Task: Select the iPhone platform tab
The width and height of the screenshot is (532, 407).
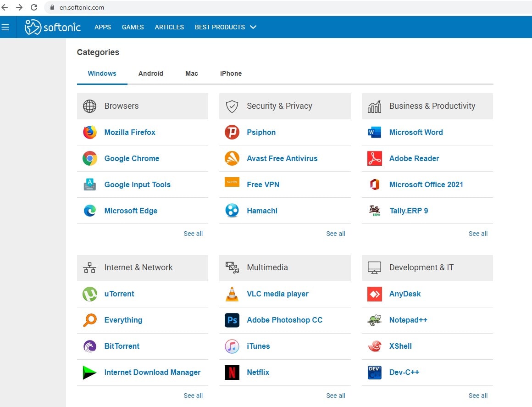Action: point(231,73)
